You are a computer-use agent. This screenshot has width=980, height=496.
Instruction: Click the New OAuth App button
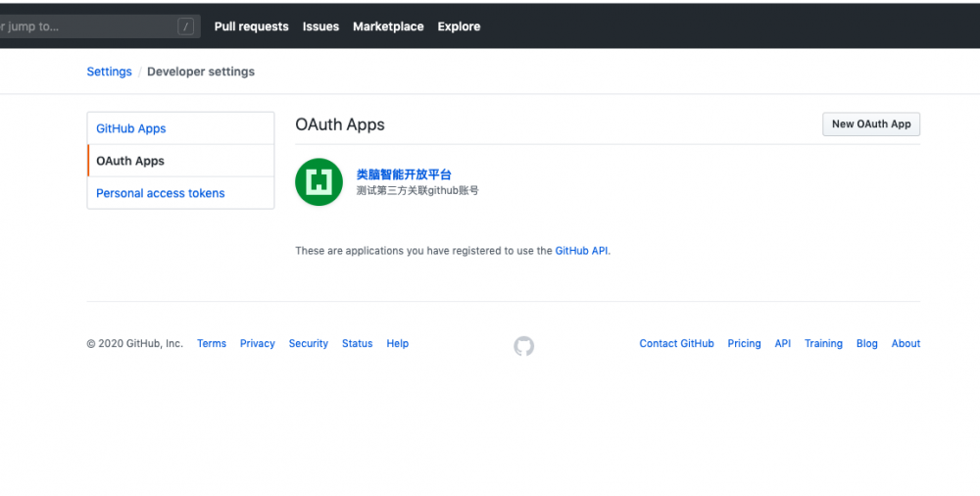click(x=871, y=124)
